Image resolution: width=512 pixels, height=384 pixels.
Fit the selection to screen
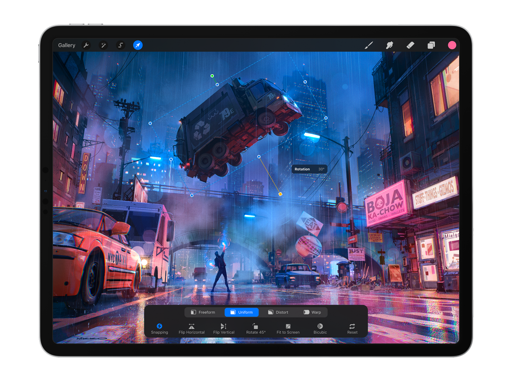coord(288,328)
